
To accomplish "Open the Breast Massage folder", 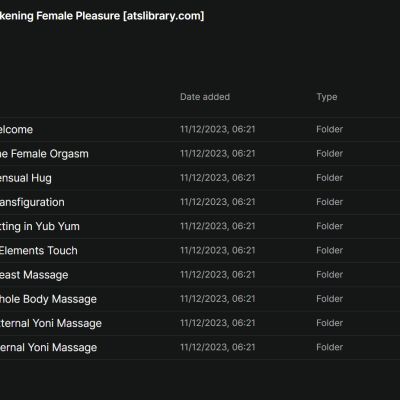I will click(200, 275).
